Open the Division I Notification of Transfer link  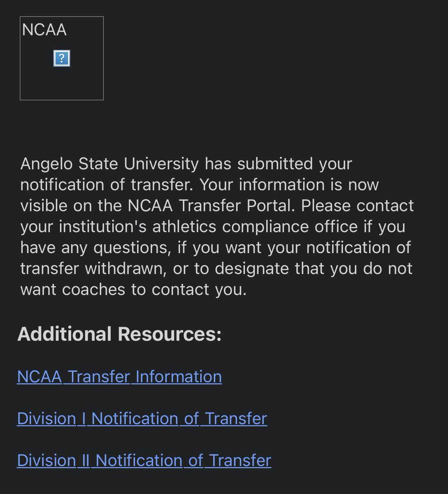pos(142,419)
